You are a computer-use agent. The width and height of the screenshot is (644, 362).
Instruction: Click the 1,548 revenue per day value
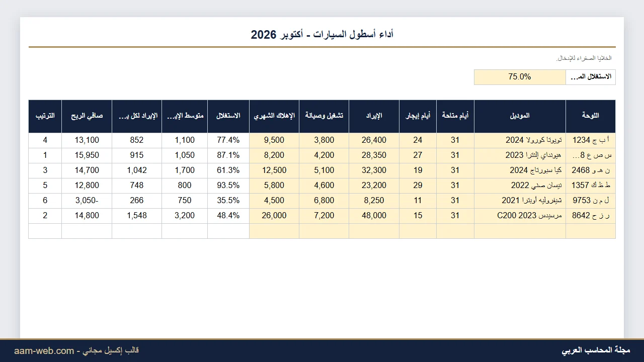(x=137, y=216)
